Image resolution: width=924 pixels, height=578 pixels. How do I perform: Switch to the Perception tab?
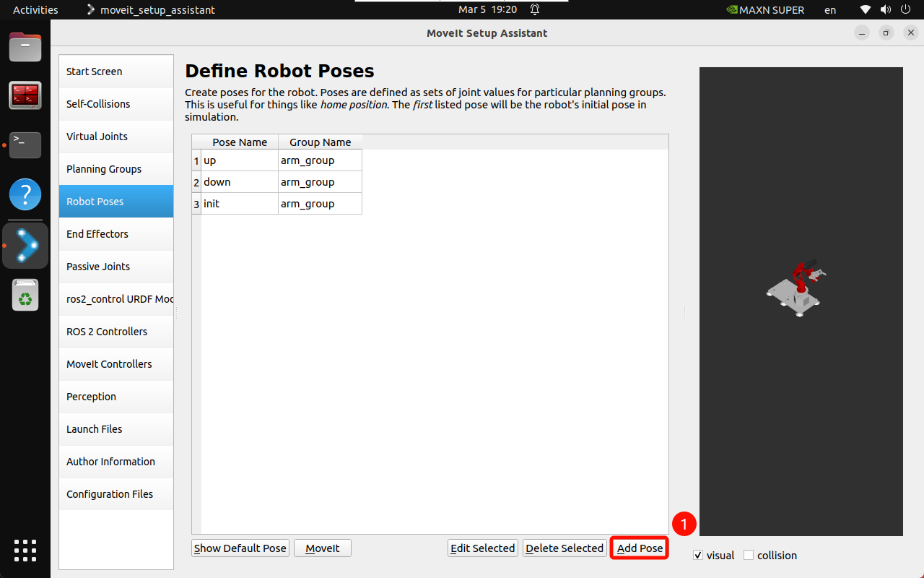[x=116, y=397]
